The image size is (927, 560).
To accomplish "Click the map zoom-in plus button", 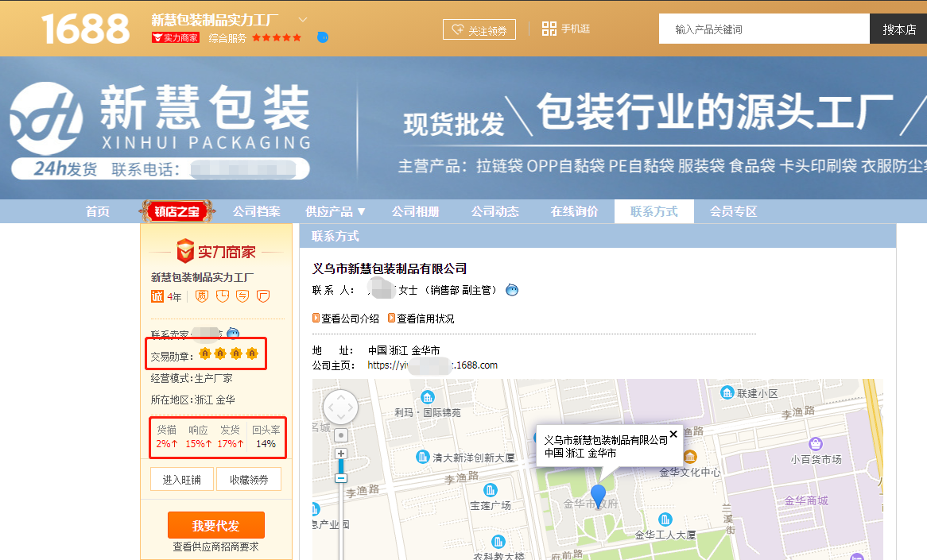I will tap(341, 454).
